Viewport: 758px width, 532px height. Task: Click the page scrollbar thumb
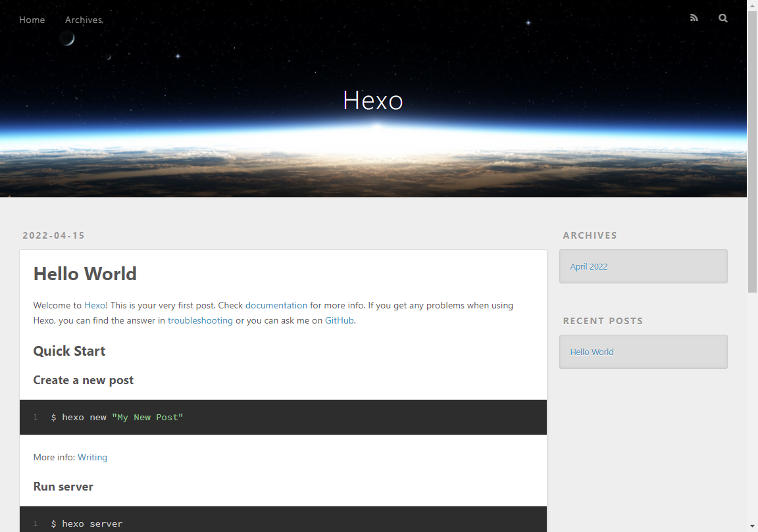(752, 151)
